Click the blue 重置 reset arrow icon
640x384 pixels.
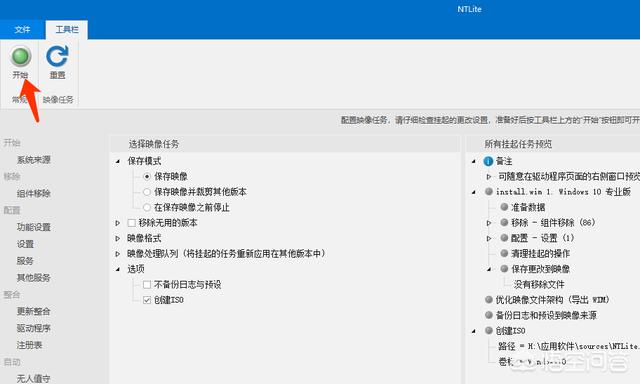[57, 56]
